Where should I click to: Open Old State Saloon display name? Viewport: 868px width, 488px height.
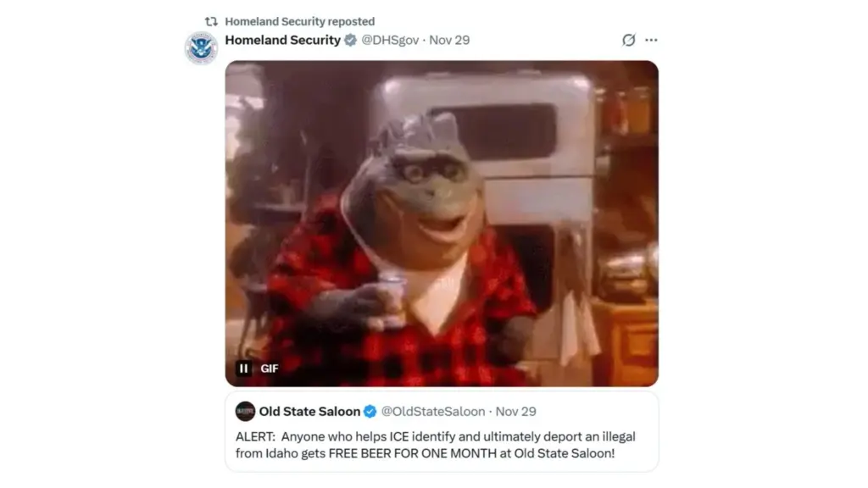pos(309,412)
